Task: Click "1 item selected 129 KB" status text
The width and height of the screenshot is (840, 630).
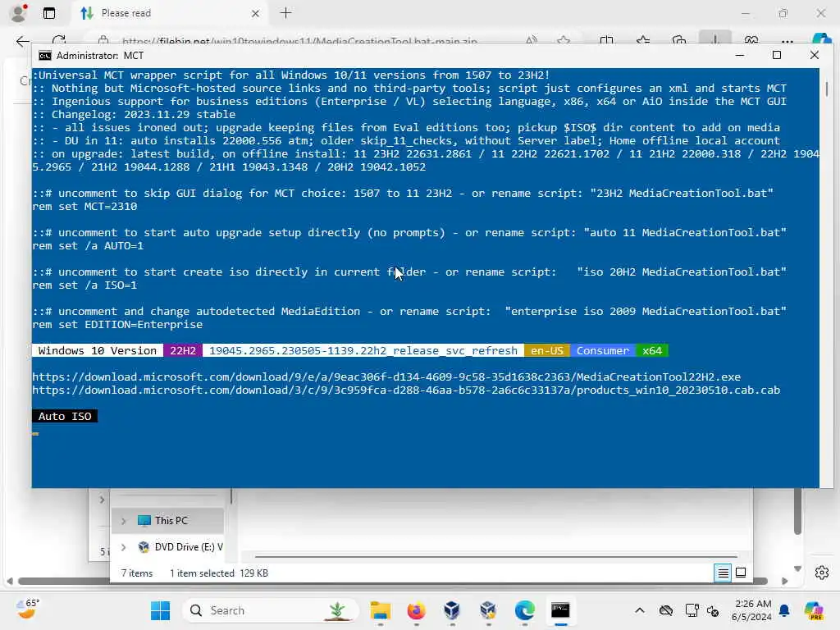Action: pyautogui.click(x=218, y=573)
